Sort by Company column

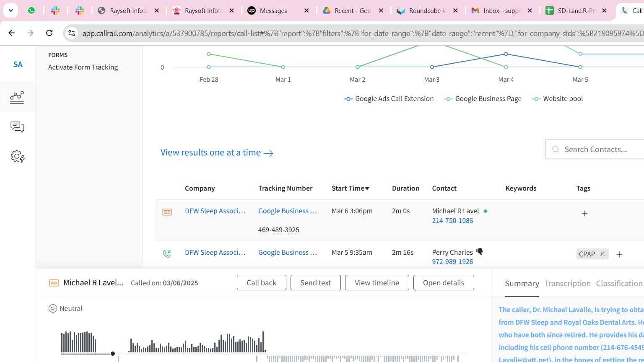(200, 188)
